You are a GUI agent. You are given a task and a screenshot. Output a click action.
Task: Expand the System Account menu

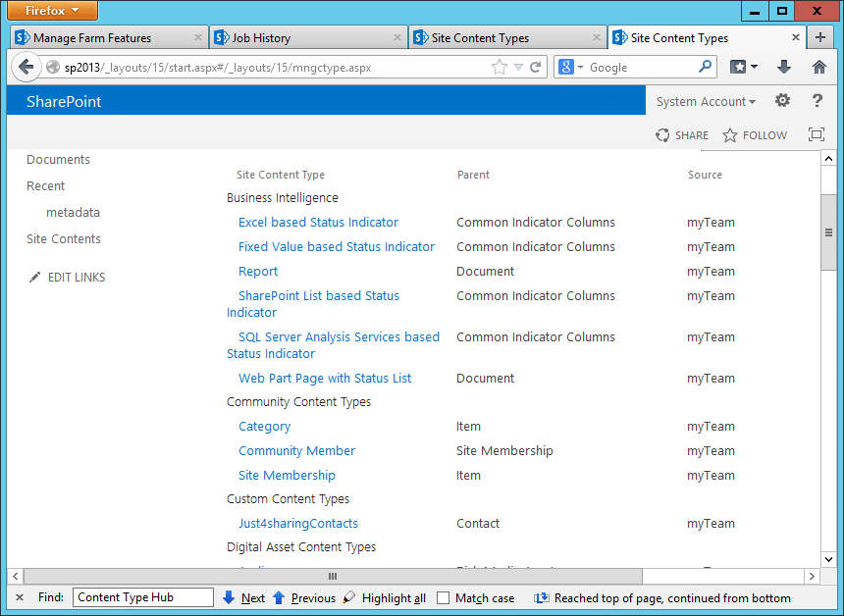(x=706, y=102)
